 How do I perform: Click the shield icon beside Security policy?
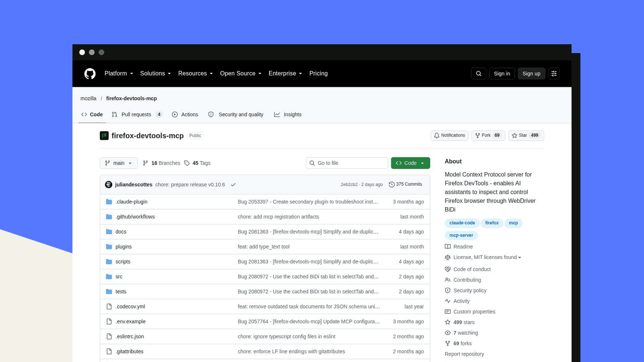(448, 290)
